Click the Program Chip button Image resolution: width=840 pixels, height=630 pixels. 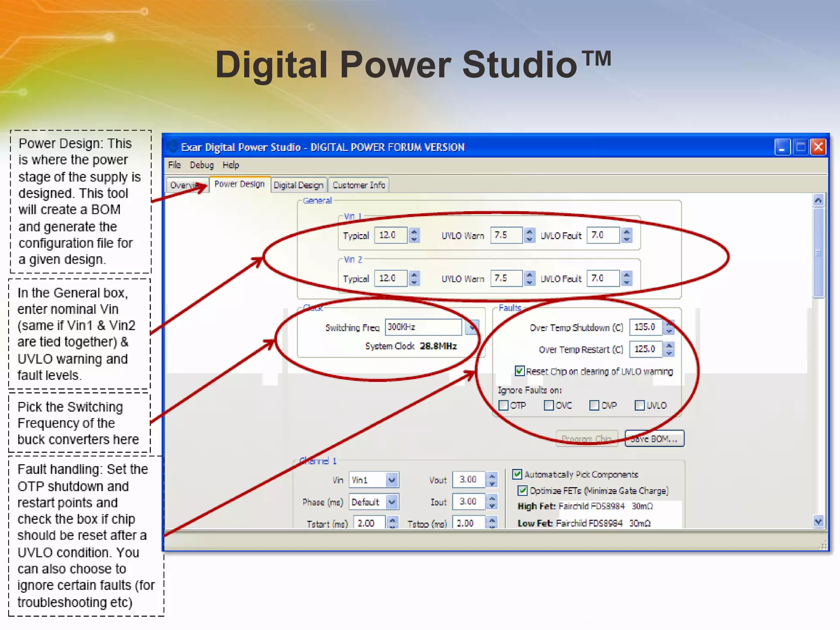(x=587, y=438)
